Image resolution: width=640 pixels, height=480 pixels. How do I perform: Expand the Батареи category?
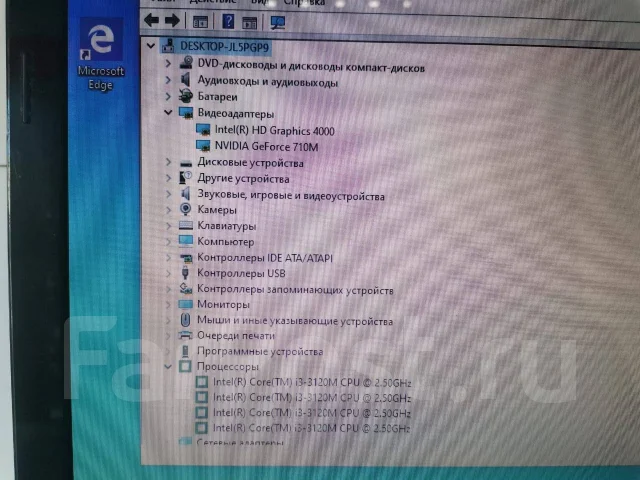click(168, 96)
